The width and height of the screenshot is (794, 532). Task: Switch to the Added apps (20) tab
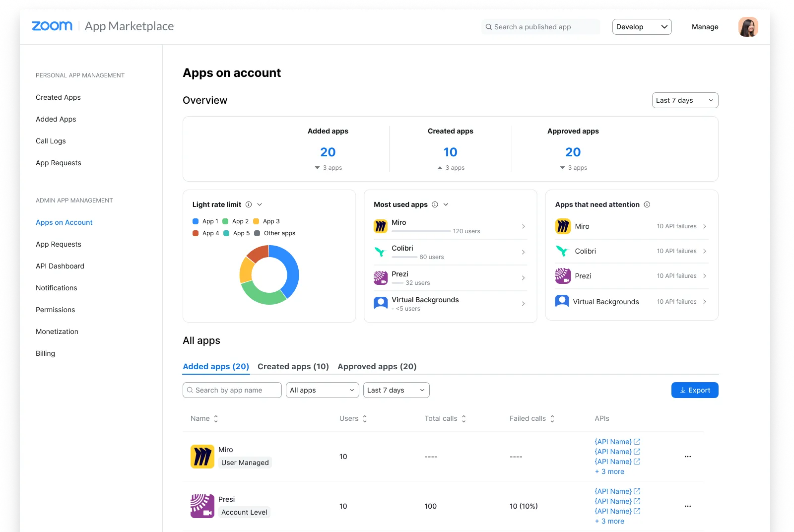tap(216, 366)
